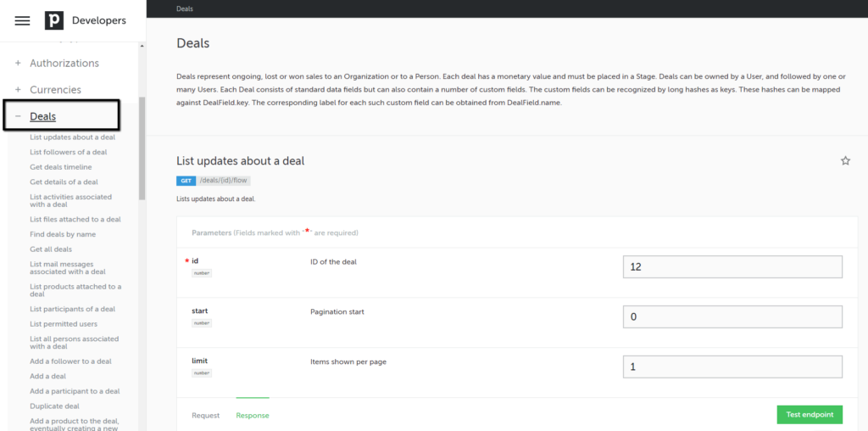Click the Pagination start input field
The width and height of the screenshot is (868, 431).
732,316
